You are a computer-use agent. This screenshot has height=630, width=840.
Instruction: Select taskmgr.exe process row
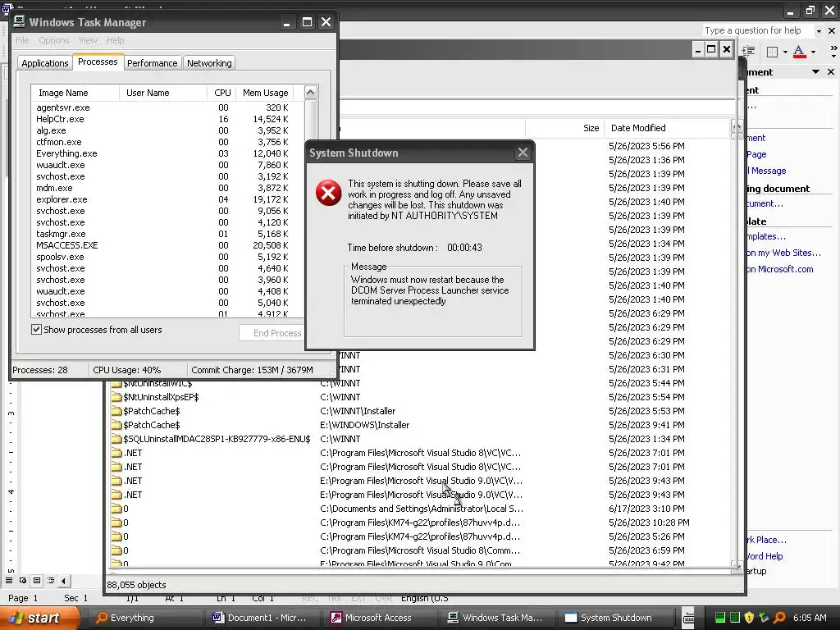point(167,234)
